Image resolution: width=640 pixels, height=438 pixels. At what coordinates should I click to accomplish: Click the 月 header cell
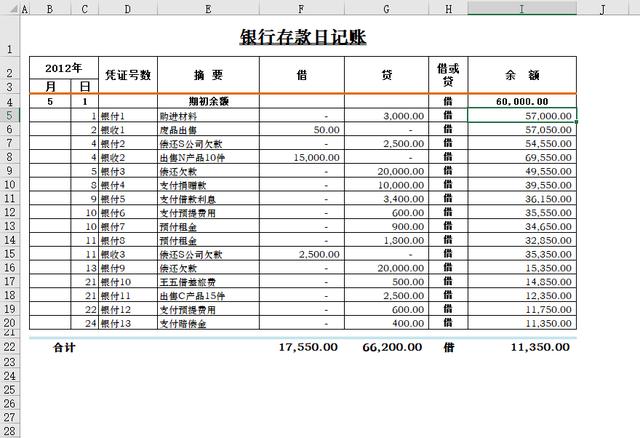click(50, 86)
